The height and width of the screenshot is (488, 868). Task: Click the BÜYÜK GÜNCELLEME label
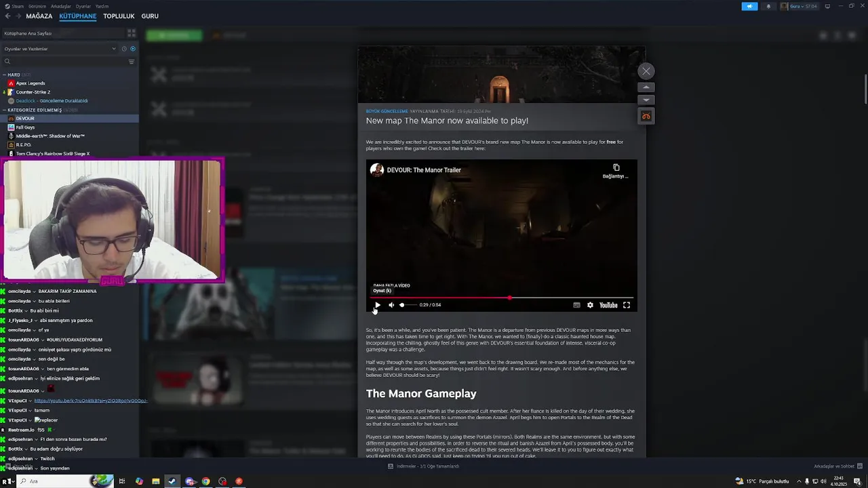click(x=387, y=111)
